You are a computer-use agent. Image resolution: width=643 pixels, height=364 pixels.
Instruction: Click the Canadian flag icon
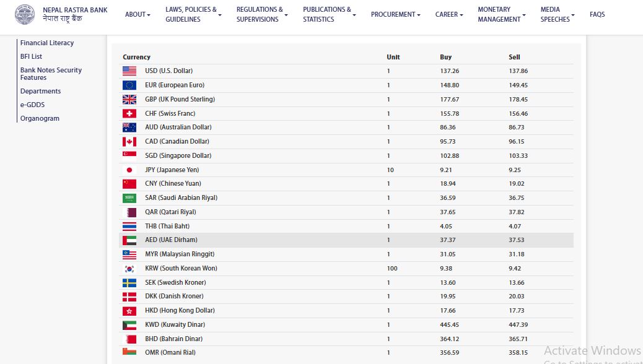(x=129, y=142)
